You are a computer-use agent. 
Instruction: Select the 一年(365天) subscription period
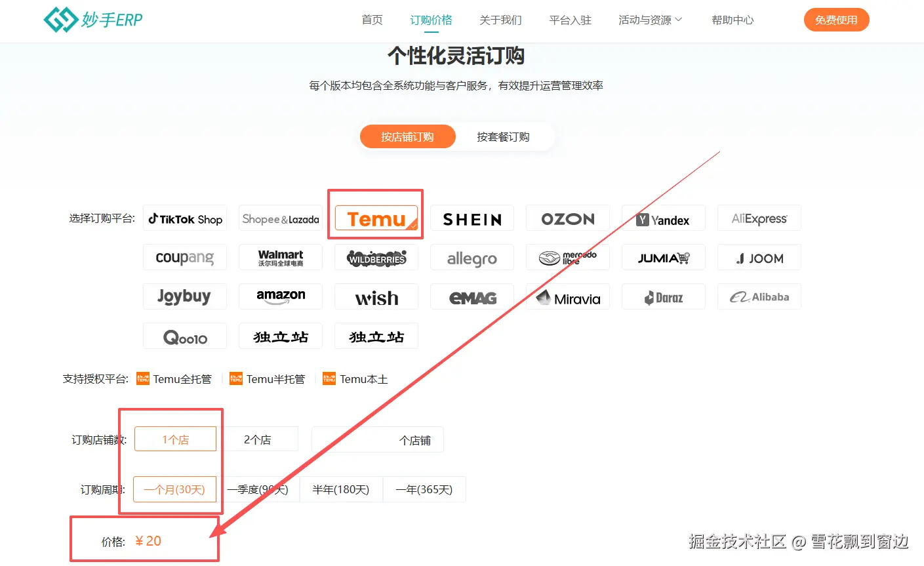click(424, 489)
